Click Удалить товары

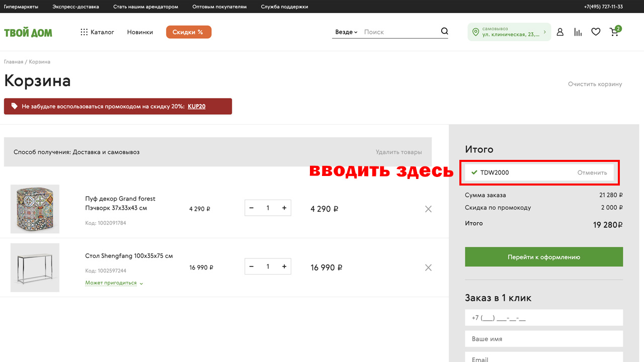[x=398, y=152]
